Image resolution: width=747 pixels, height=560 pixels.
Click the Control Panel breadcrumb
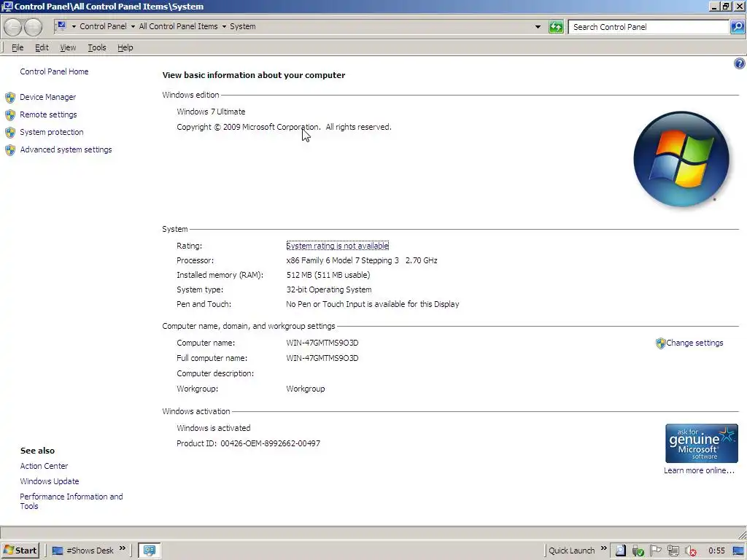click(x=104, y=26)
